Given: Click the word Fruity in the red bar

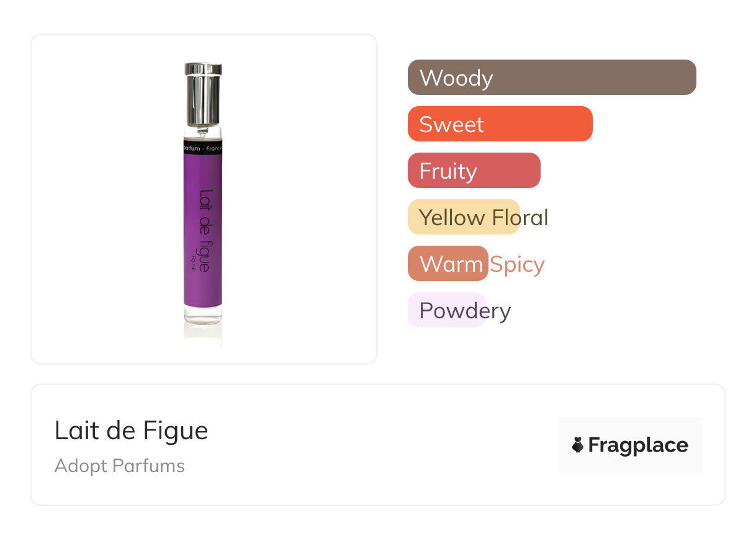Looking at the screenshot, I should 448,171.
